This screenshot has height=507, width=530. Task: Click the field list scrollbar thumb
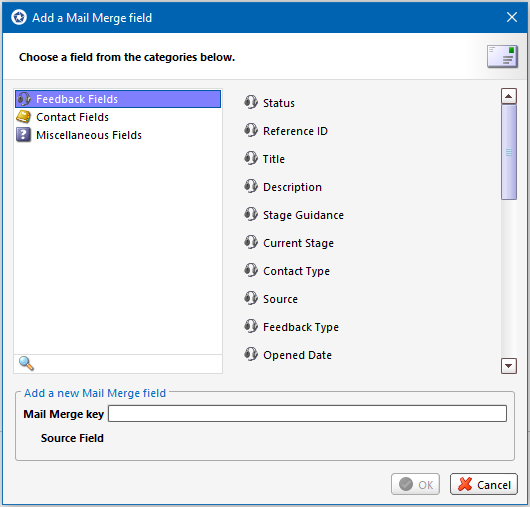coord(509,152)
